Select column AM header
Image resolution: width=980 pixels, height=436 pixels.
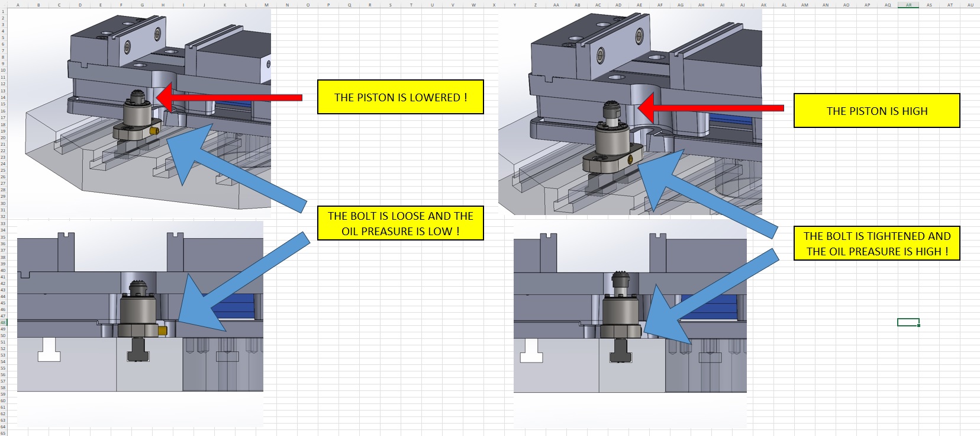tap(805, 5)
